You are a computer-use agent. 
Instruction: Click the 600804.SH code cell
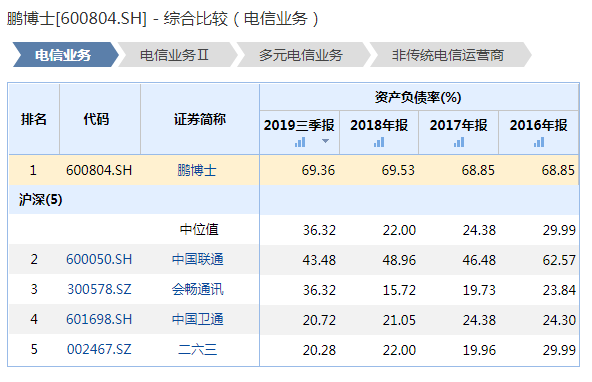(x=99, y=170)
